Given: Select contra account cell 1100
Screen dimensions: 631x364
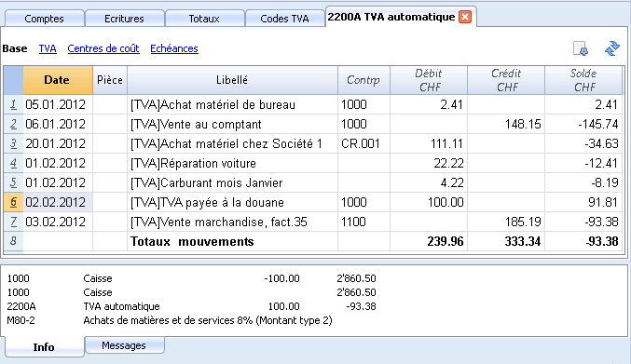Looking at the screenshot, I should (364, 222).
